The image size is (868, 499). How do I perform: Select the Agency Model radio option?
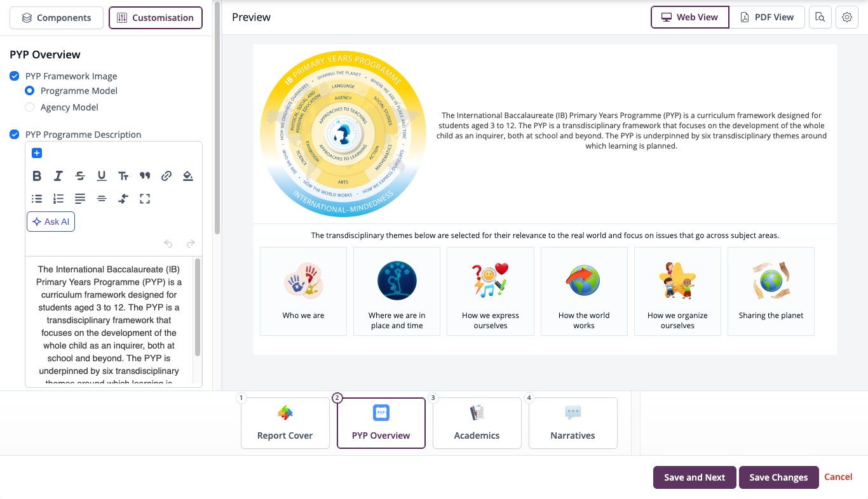point(29,107)
